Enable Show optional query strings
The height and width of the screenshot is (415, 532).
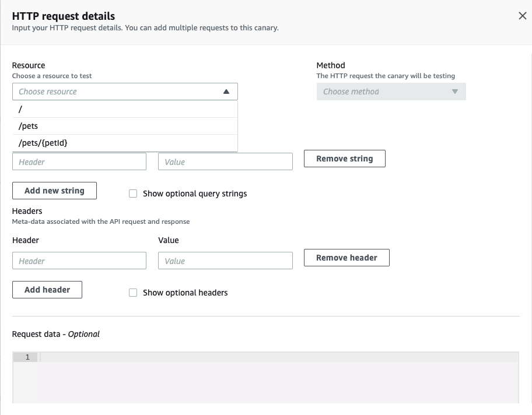[x=133, y=194]
